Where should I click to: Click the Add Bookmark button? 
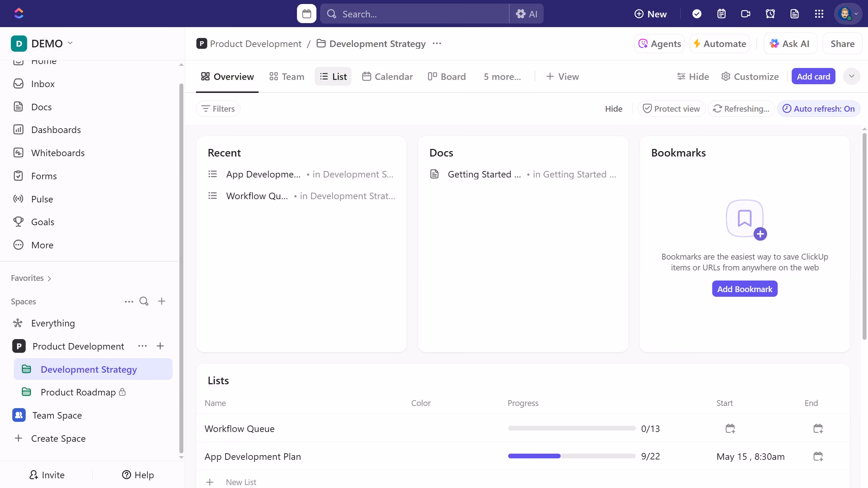coord(745,289)
